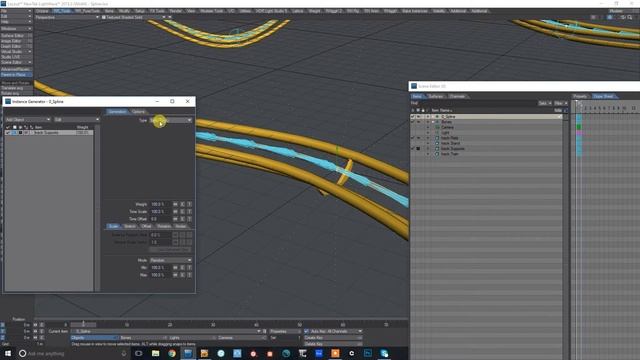This screenshot has width=640, height=360.
Task: Click the texture T button beside Max
Action: click(189, 275)
